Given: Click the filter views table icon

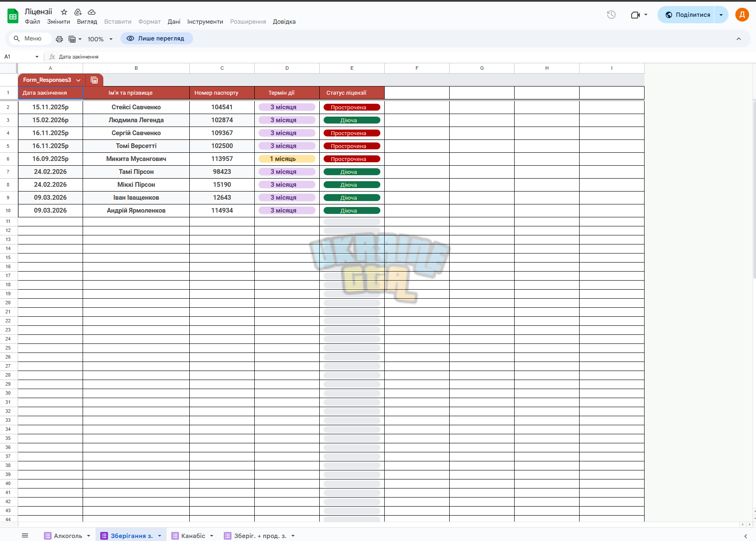Looking at the screenshot, I should (72, 39).
